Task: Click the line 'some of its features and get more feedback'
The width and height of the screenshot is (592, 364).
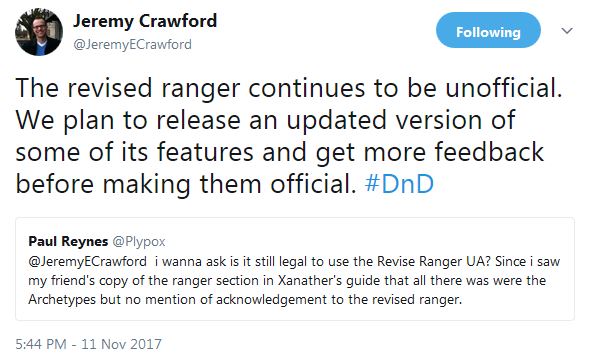Action: (279, 152)
